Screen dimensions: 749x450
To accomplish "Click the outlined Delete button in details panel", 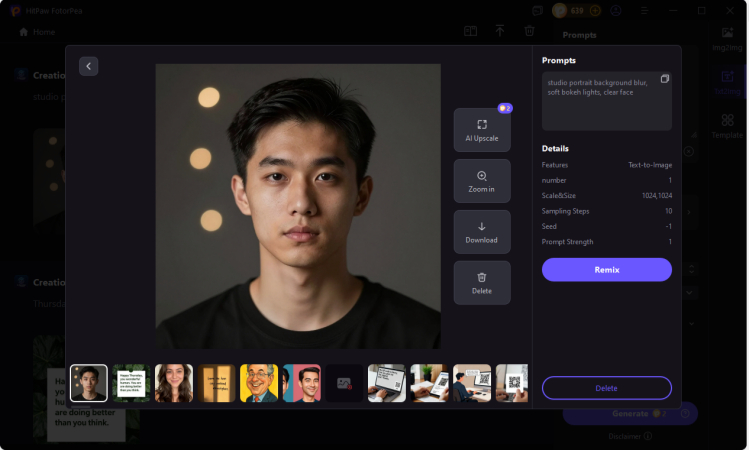I will [x=607, y=388].
